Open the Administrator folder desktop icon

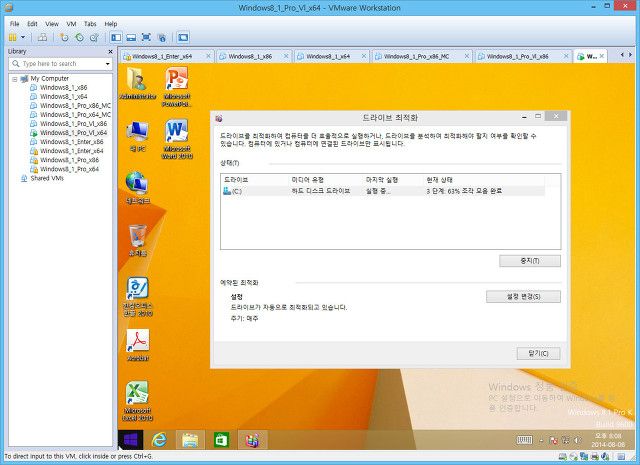coord(138,83)
